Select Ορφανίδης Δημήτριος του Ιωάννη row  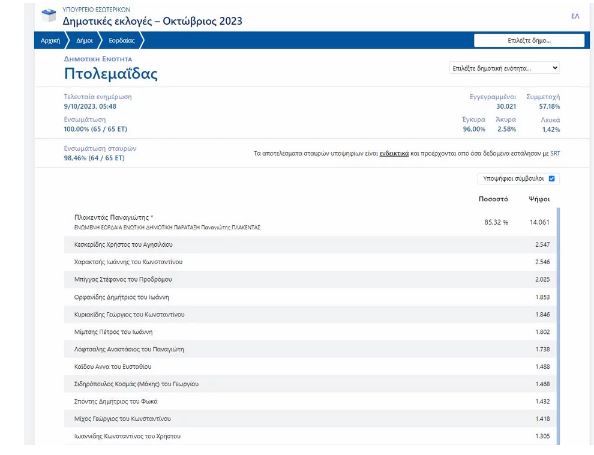[310, 297]
